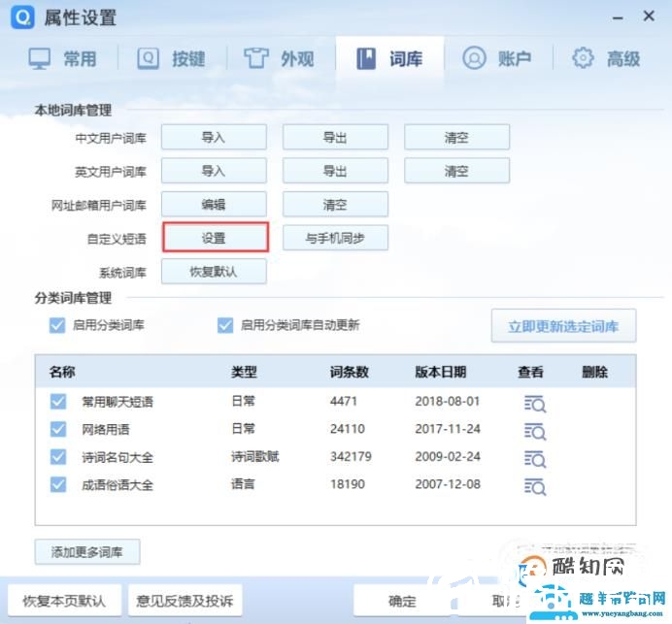Click the 版本日期 column header
Viewport: 672px width, 624px height.
(x=441, y=372)
